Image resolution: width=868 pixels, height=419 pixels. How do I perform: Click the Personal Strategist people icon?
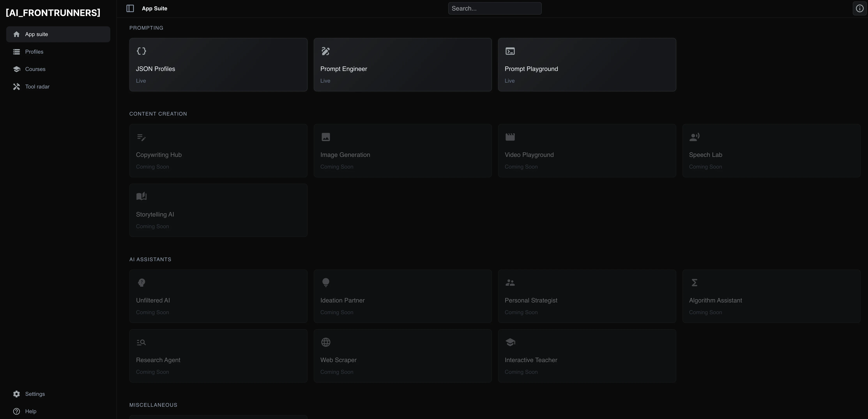click(510, 282)
